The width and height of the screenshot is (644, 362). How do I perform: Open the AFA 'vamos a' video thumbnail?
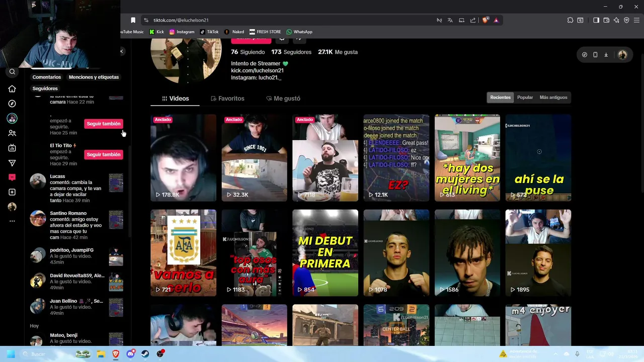coord(183,253)
